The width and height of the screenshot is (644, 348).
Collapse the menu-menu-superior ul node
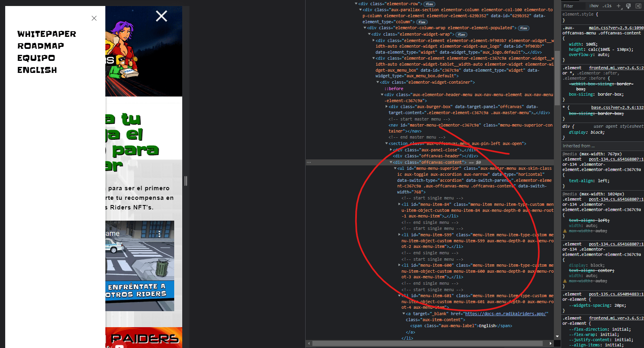click(x=395, y=168)
